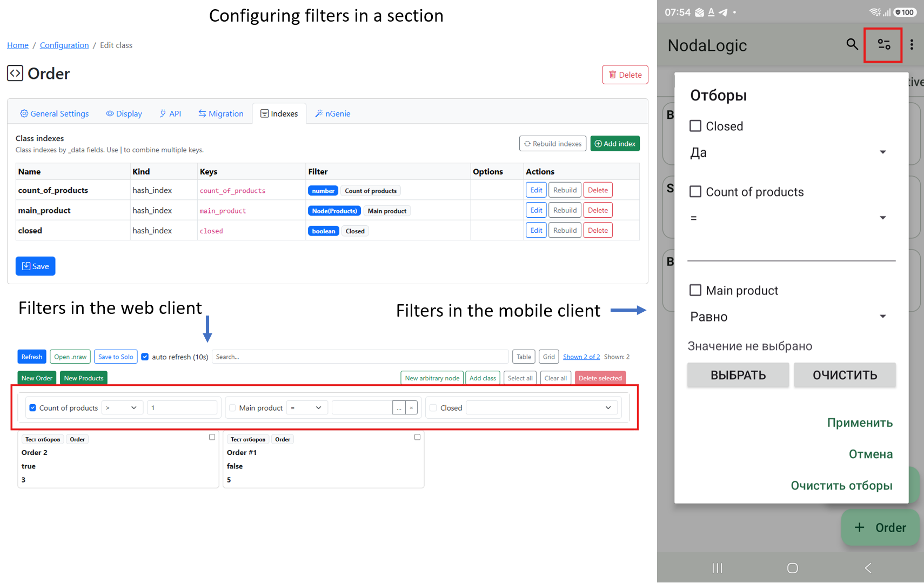This screenshot has width=924, height=583.
Task: Check the mobile Closed filter checkbox
Action: click(x=695, y=126)
